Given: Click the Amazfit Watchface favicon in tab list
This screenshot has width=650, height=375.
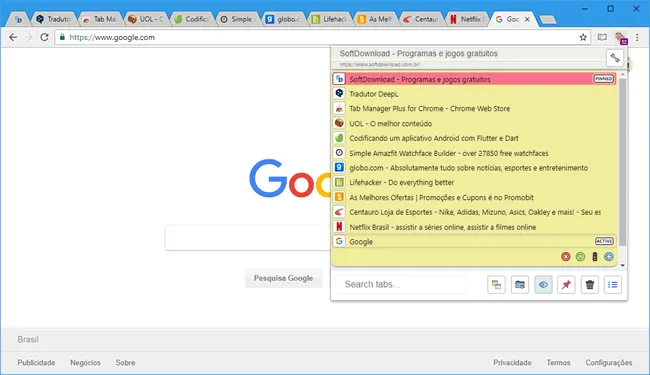Looking at the screenshot, I should 339,153.
